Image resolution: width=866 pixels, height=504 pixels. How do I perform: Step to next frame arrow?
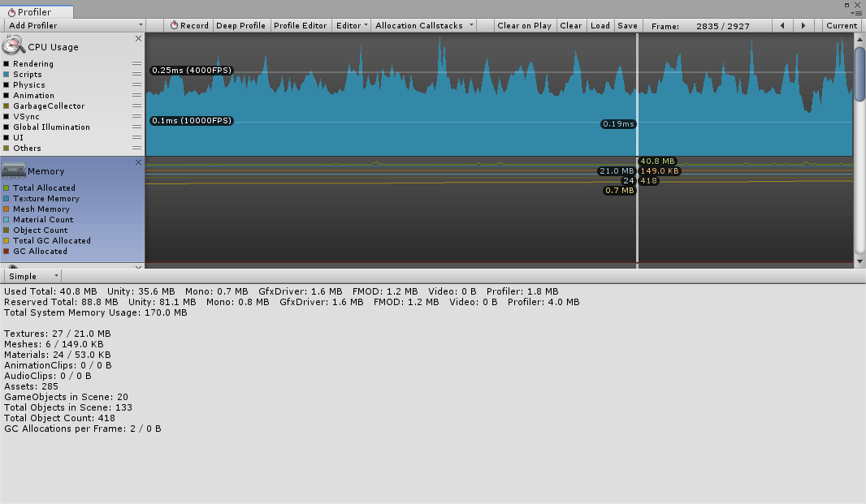click(x=803, y=25)
